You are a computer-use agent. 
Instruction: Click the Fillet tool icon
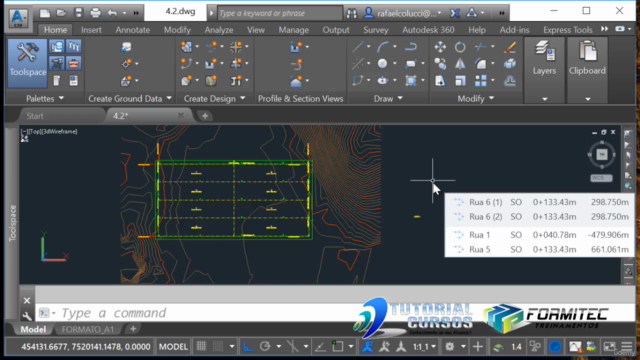(480, 64)
